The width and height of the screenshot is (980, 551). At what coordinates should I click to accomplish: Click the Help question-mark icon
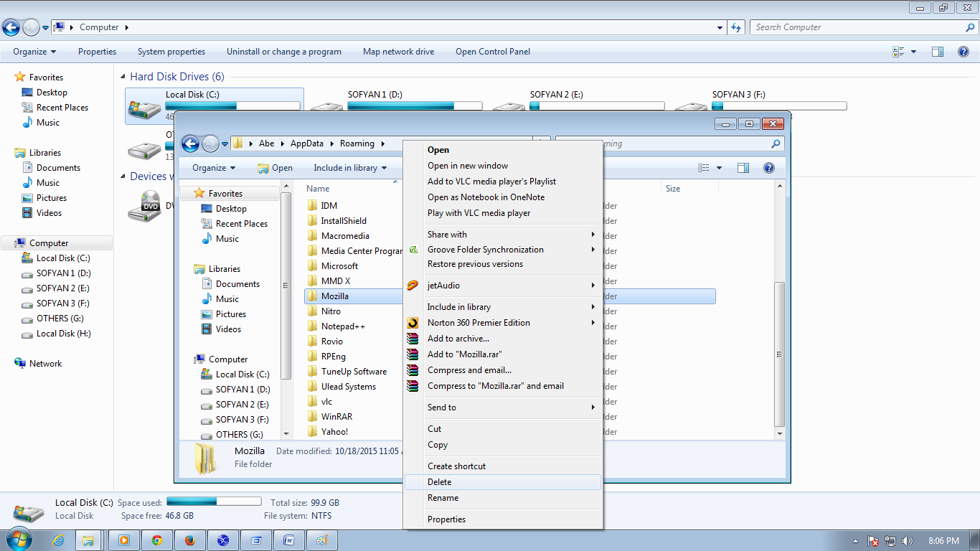[769, 167]
